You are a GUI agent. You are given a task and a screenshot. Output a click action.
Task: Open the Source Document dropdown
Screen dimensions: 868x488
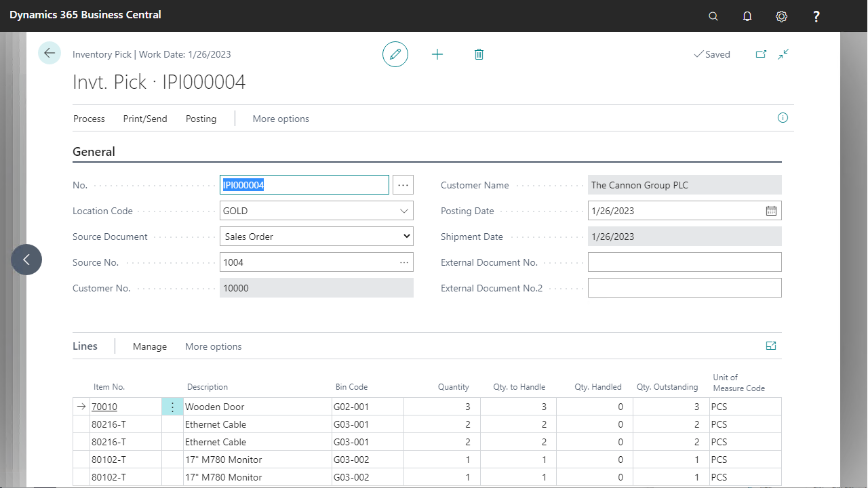click(x=317, y=237)
